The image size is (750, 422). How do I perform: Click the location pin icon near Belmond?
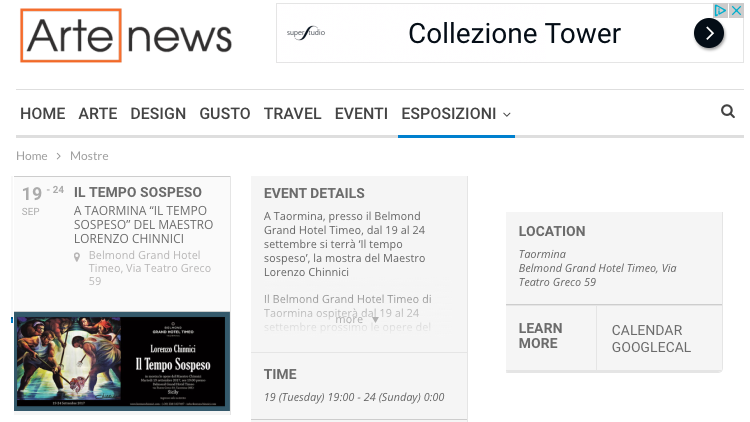(78, 256)
